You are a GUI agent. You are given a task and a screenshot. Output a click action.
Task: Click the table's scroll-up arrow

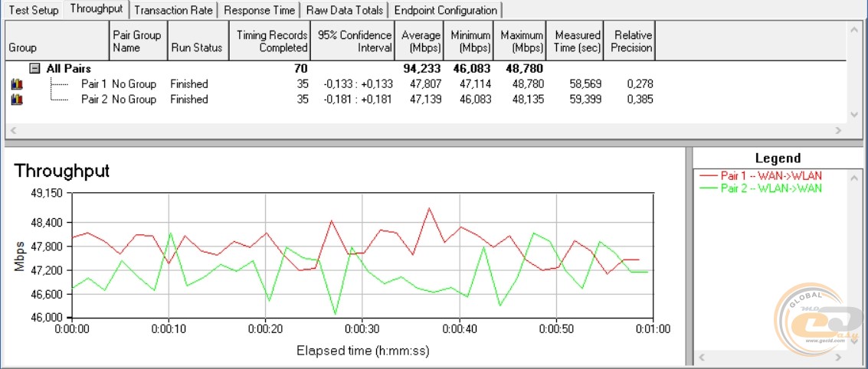[855, 29]
